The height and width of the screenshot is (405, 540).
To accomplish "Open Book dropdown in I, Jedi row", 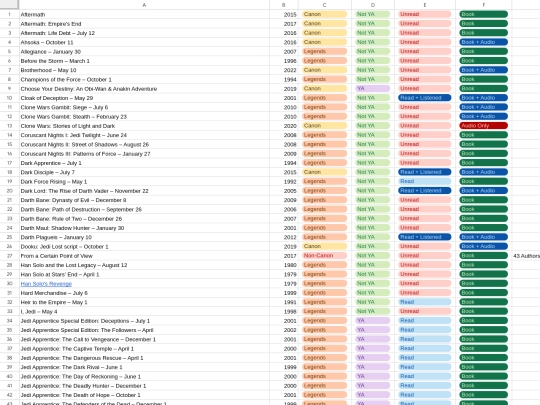I will [x=483, y=311].
